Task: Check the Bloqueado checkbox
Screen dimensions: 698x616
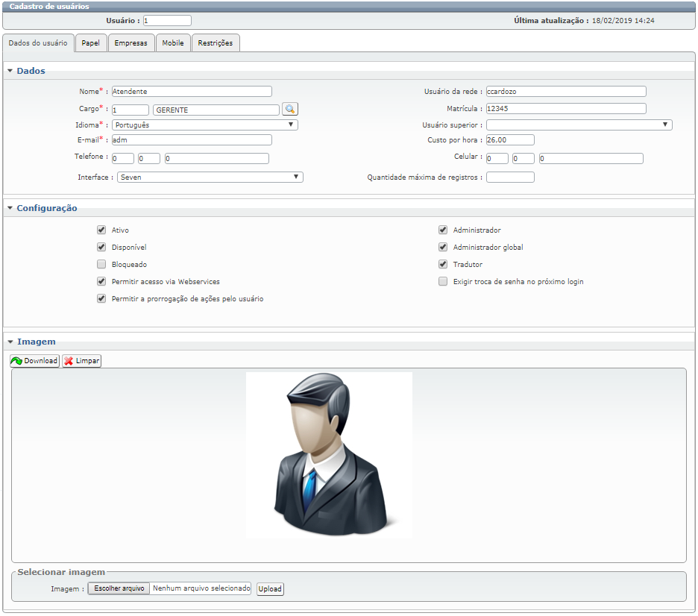Action: pos(101,265)
